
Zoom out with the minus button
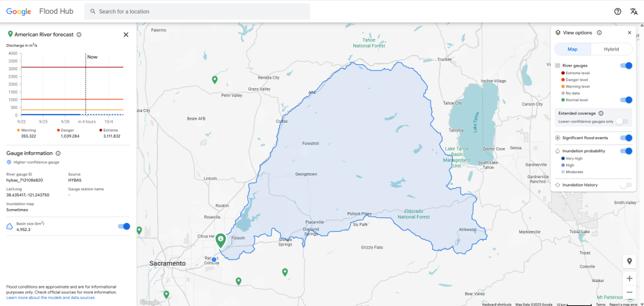[x=629, y=292]
